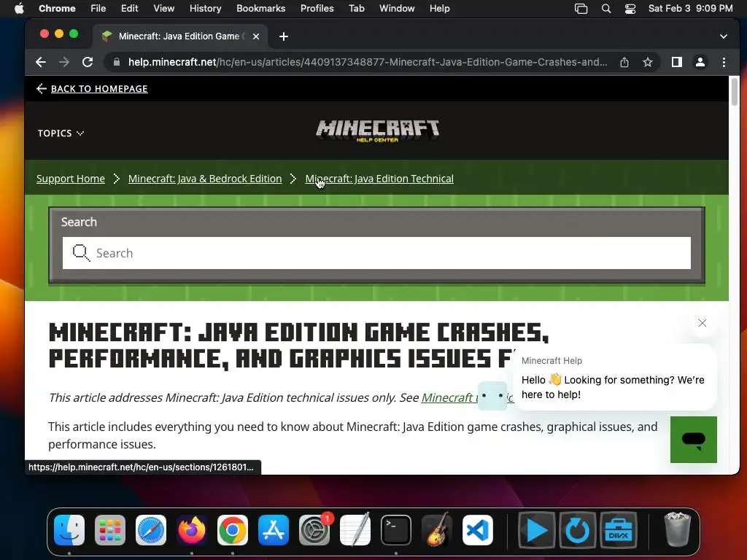Open a new tab with plus button
The height and width of the screenshot is (560, 747).
284,36
